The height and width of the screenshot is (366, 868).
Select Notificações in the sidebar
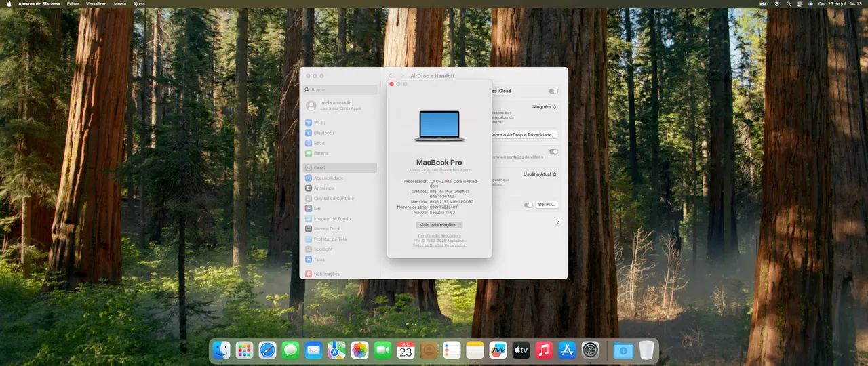340,273
